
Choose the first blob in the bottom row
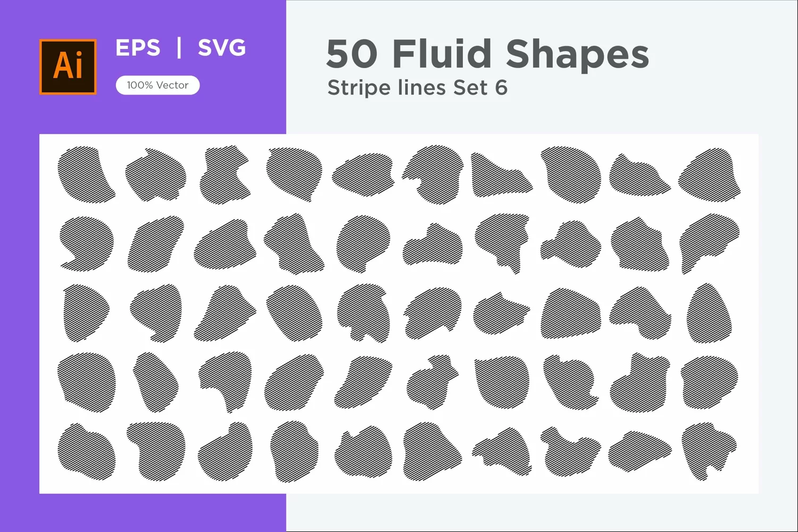click(86, 451)
